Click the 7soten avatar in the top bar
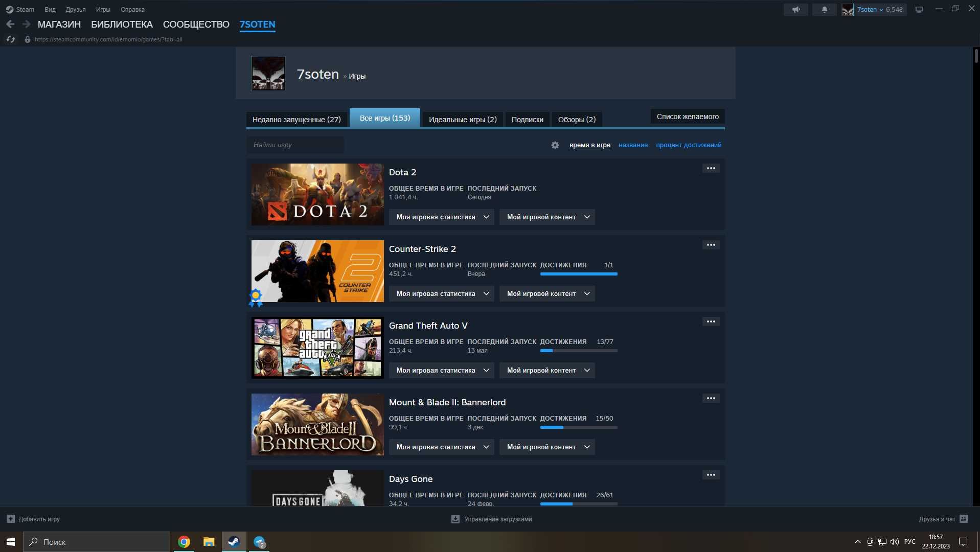This screenshot has height=552, width=980. click(x=848, y=9)
